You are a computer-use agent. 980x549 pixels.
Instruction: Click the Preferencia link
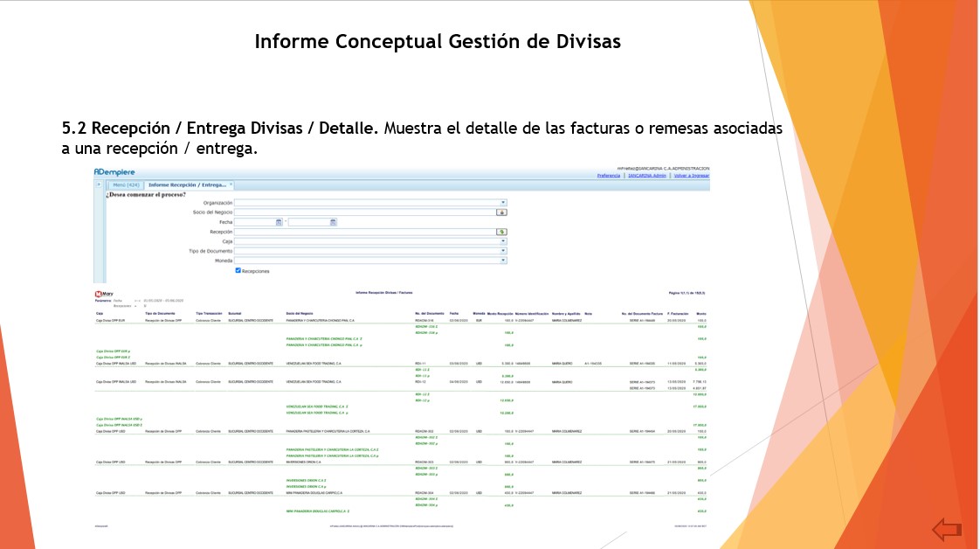tap(608, 176)
